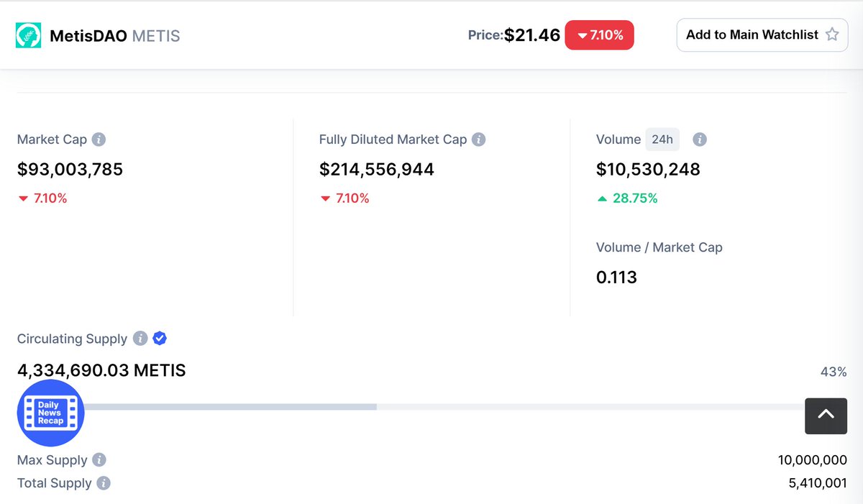
Task: Add METIS to Main Watchlist
Action: click(762, 35)
